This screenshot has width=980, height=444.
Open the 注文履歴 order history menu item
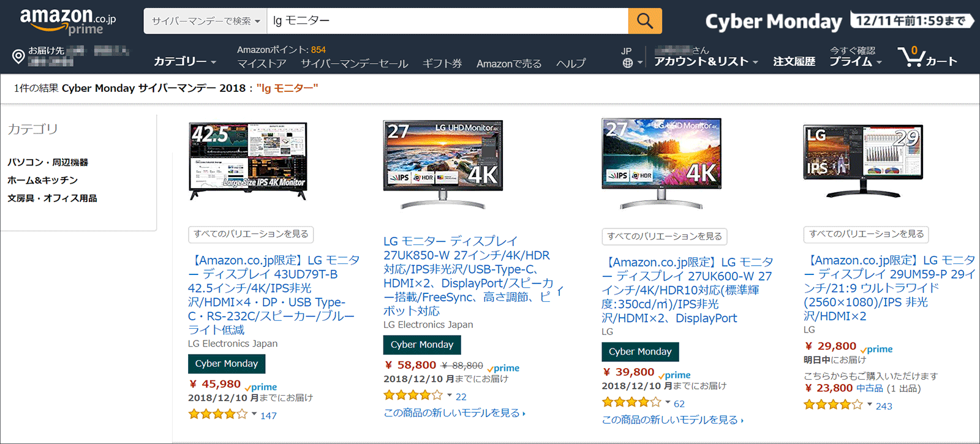[794, 61]
